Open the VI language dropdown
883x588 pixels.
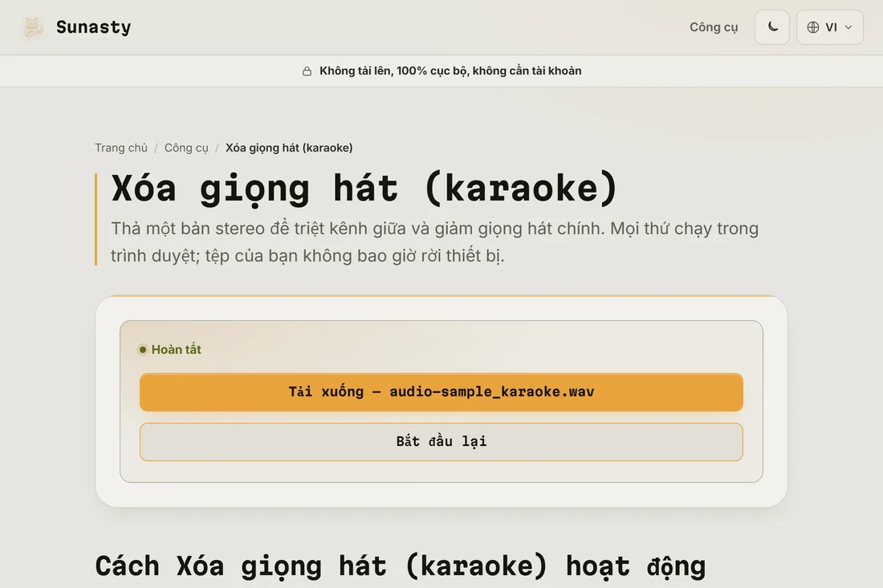[829, 27]
